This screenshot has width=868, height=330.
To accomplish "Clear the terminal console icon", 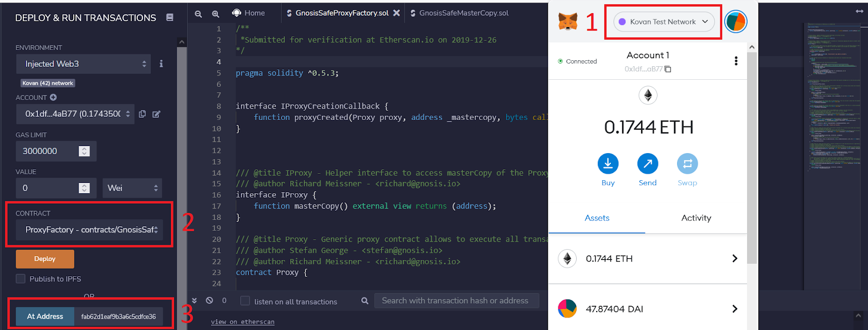I will pos(209,300).
